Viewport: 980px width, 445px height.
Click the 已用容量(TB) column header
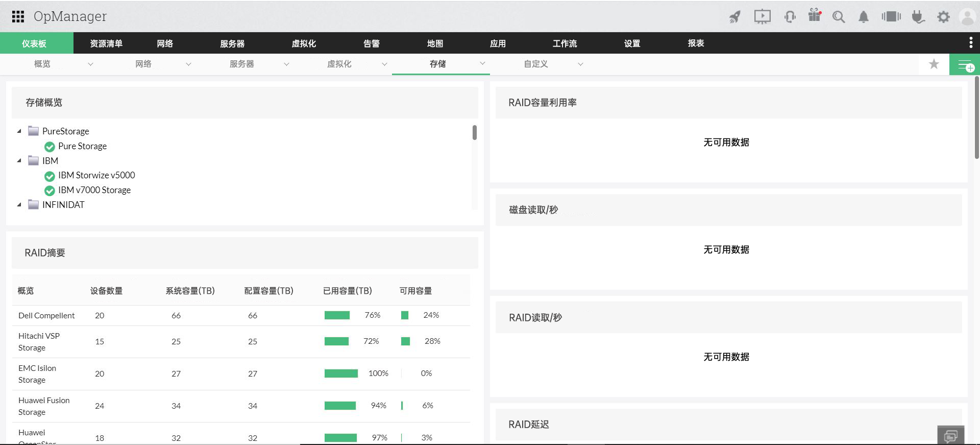click(x=347, y=291)
